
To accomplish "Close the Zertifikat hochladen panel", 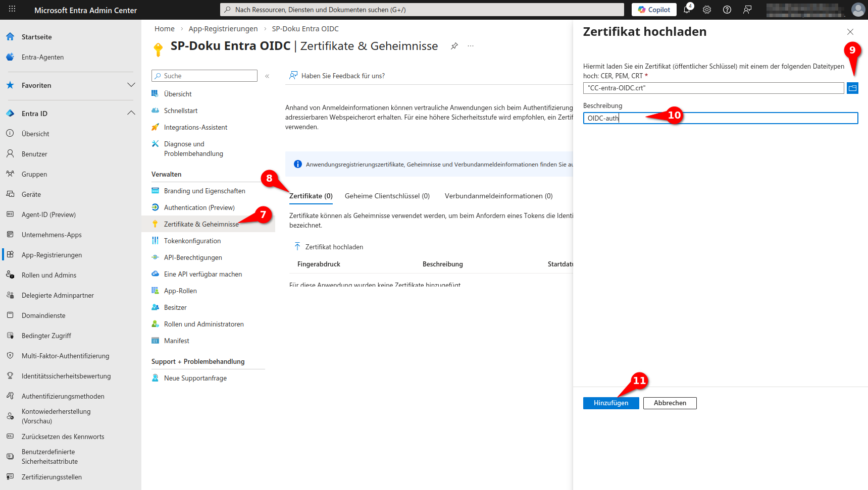I will [850, 32].
